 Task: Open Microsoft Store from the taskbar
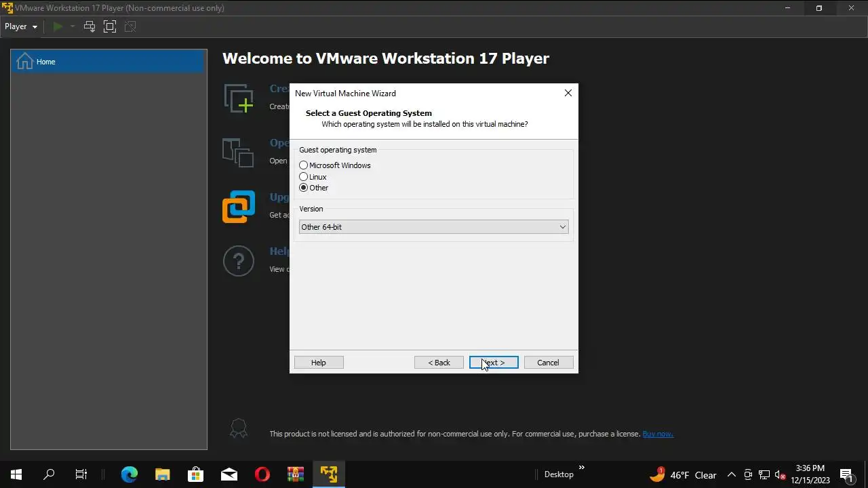[x=195, y=474]
